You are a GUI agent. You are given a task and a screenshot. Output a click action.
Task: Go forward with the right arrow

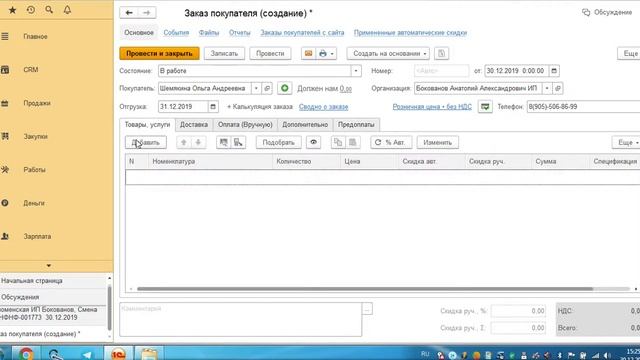[147, 13]
